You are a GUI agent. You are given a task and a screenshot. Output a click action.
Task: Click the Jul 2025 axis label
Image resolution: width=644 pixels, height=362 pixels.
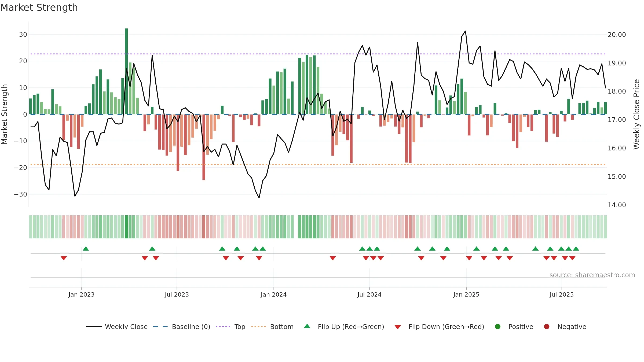pyautogui.click(x=562, y=294)
